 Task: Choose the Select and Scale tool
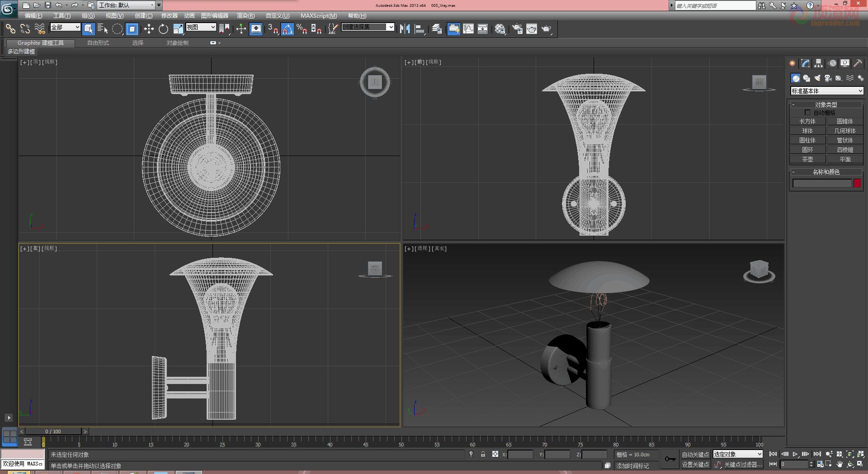(x=178, y=29)
